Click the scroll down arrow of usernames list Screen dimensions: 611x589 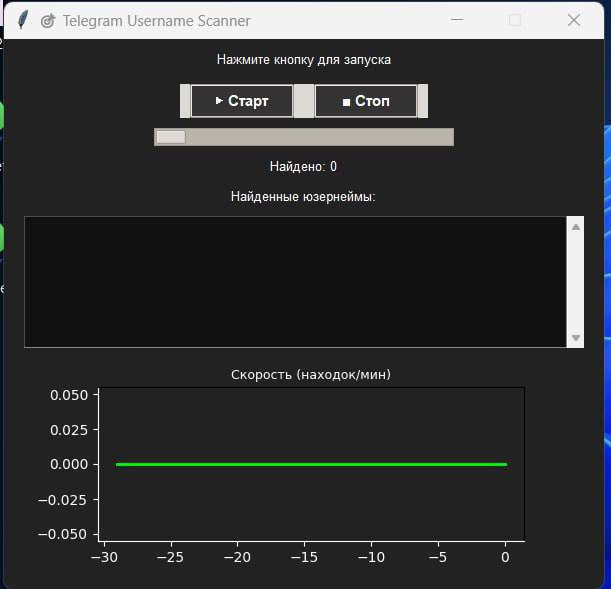[x=576, y=337]
